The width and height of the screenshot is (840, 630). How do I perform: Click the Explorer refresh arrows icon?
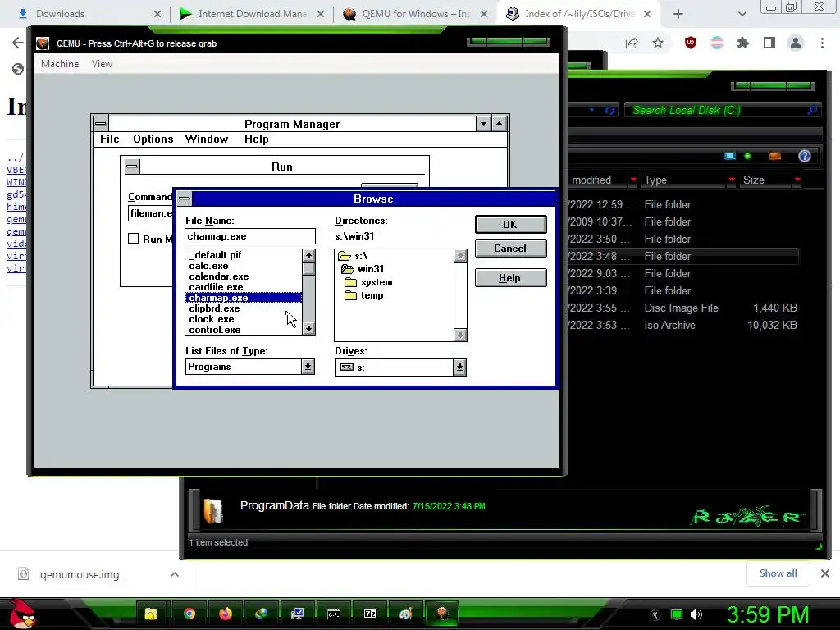[609, 111]
